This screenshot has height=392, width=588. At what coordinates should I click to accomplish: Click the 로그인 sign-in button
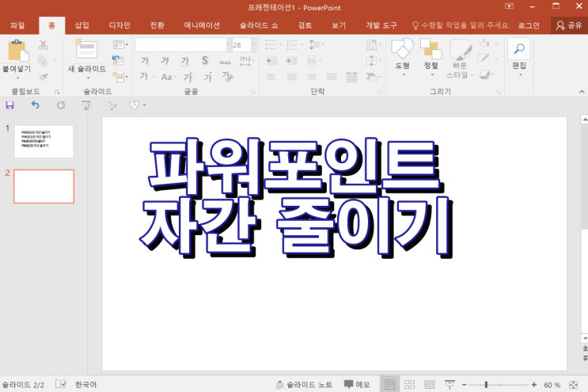[529, 25]
